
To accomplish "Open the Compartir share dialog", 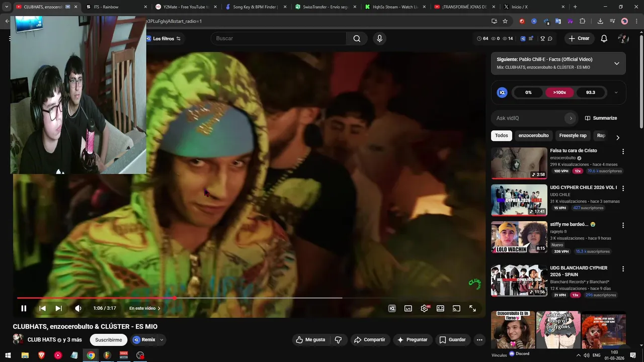I will coord(369,340).
